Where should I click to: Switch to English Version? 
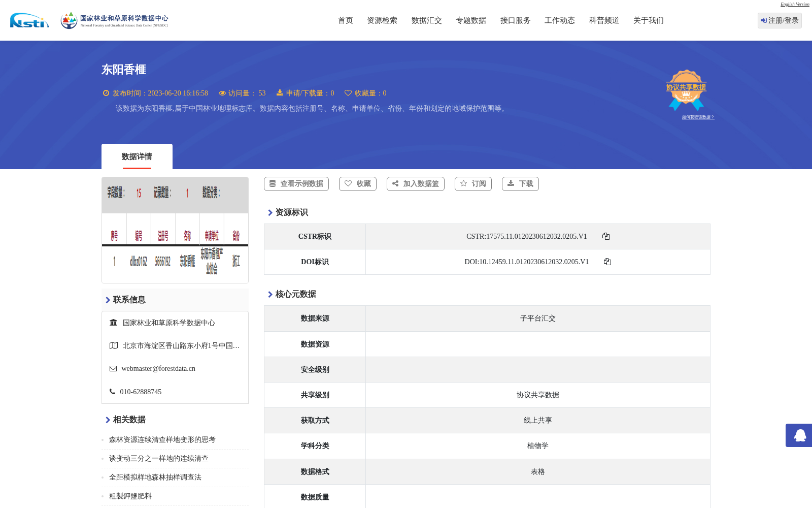pyautogui.click(x=795, y=4)
